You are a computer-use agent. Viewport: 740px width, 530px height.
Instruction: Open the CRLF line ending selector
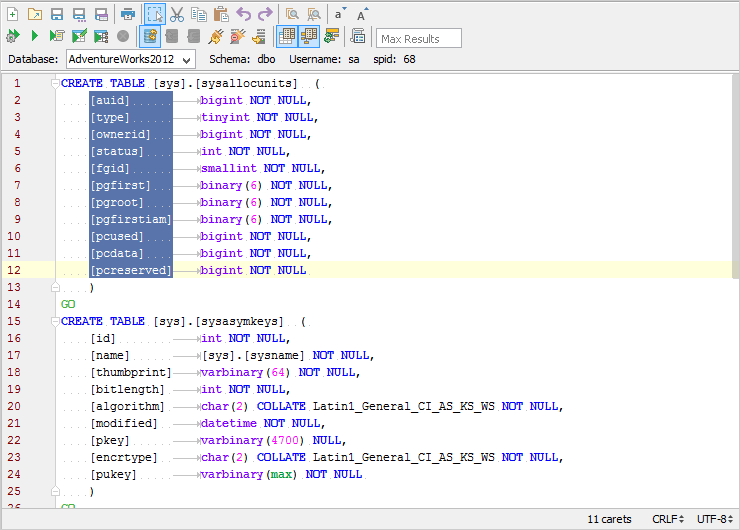[x=668, y=519]
